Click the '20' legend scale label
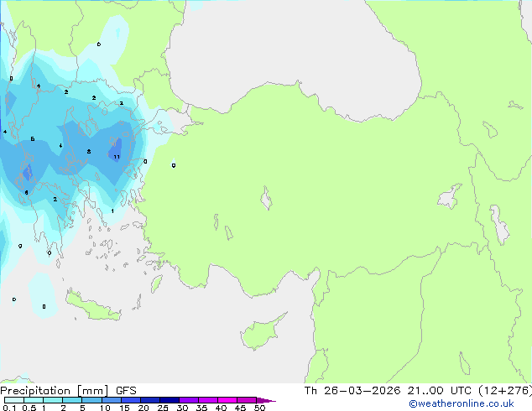The height and width of the screenshot is (411, 532). [x=143, y=408]
